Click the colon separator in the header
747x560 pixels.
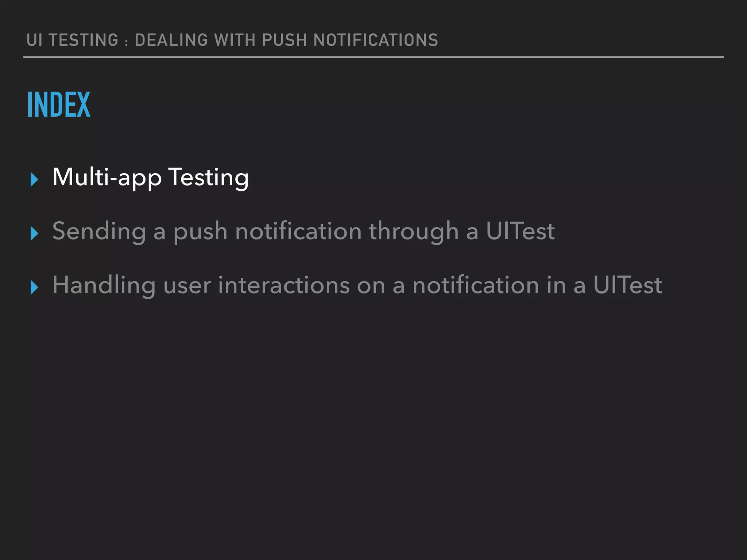(126, 42)
